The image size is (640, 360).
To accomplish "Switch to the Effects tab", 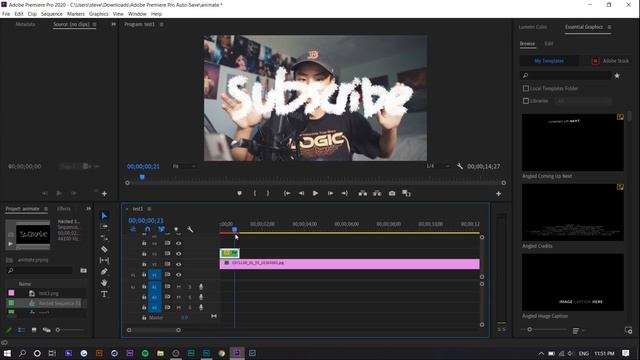I will tap(64, 209).
